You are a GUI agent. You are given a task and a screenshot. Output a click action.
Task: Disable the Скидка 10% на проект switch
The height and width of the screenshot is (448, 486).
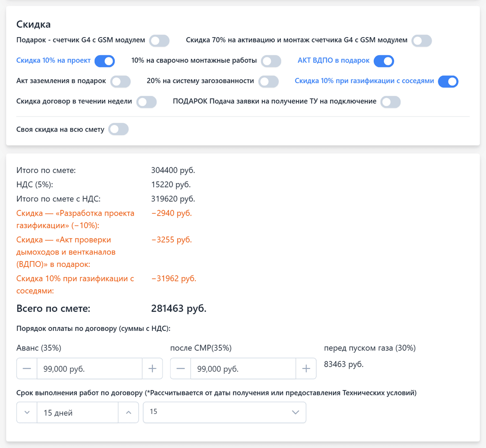[105, 61]
